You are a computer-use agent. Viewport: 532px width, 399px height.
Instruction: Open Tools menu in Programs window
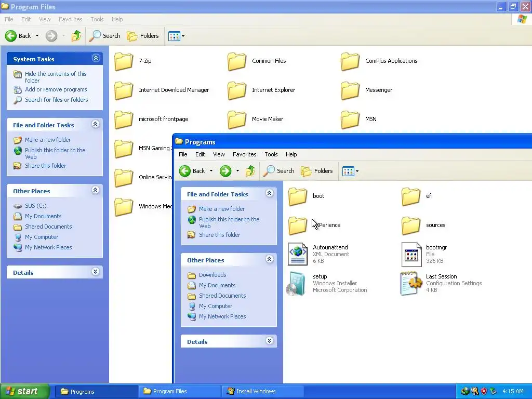point(271,154)
